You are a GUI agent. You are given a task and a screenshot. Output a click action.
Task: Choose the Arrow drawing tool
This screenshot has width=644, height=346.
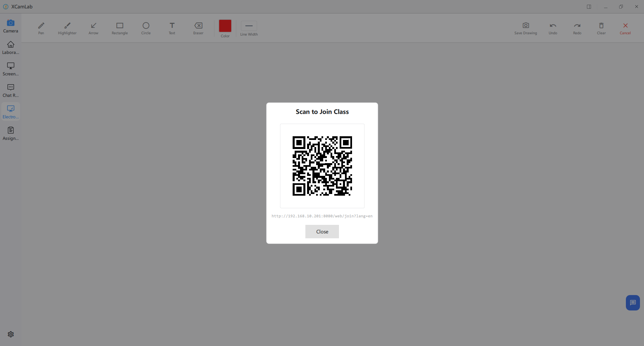click(93, 28)
